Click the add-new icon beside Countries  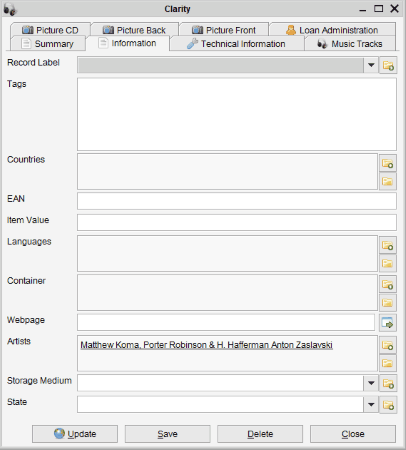click(x=388, y=163)
